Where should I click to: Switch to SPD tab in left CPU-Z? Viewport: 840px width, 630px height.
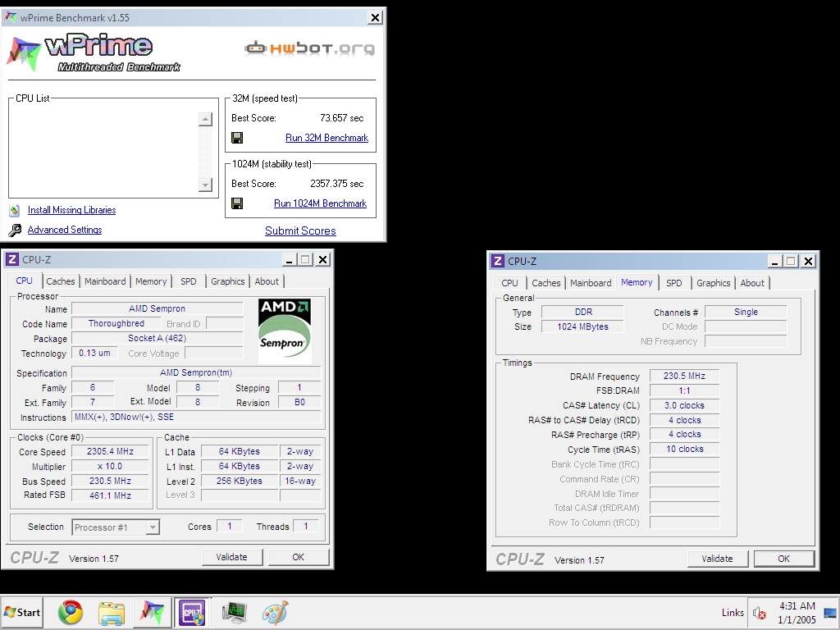[x=189, y=281]
